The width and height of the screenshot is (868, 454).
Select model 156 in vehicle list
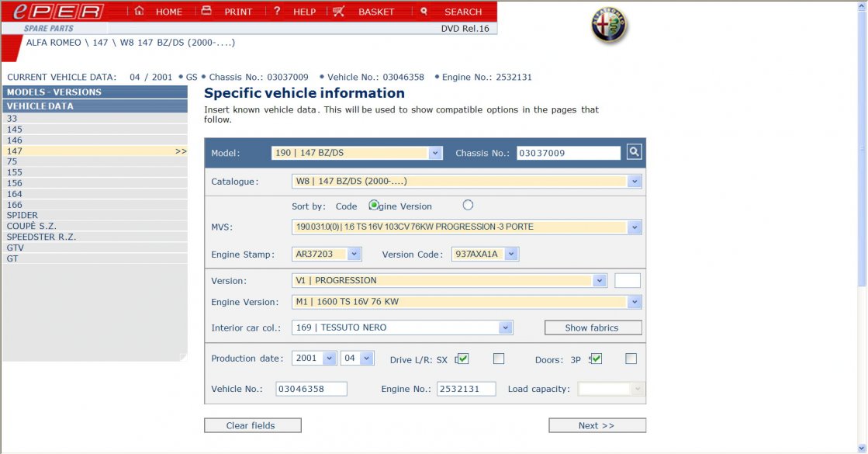[15, 183]
